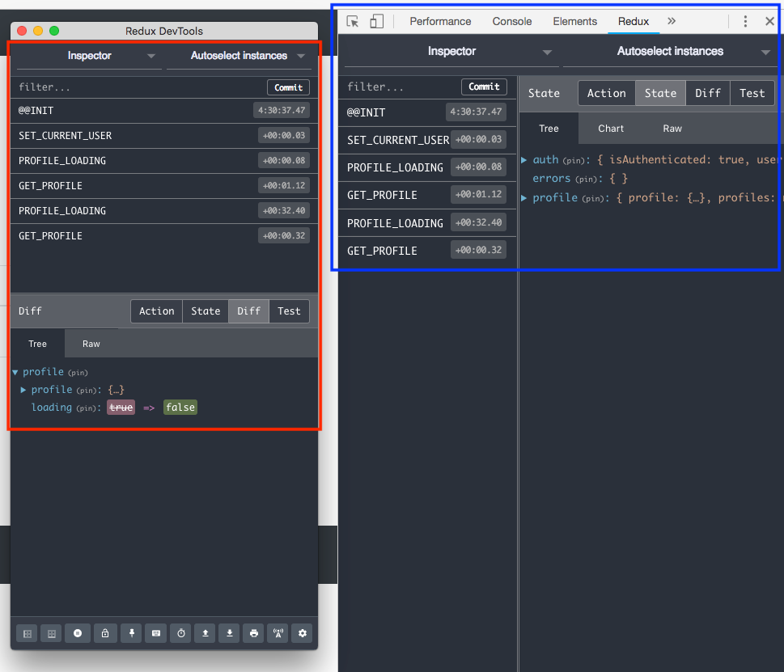Click the print icon in bottom toolbar
Screen dimensions: 784x672
click(254, 633)
